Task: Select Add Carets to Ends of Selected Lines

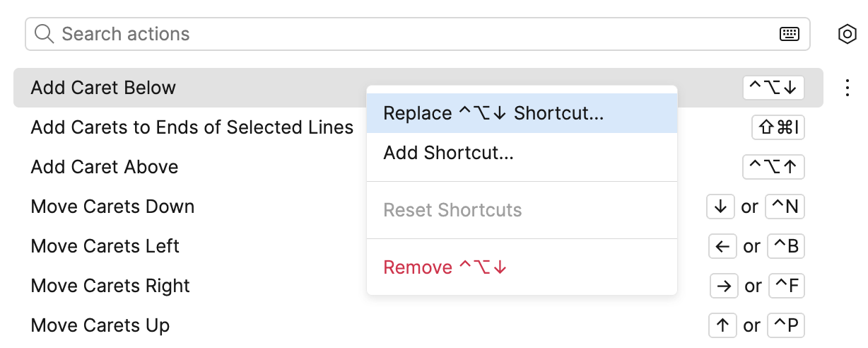Action: [x=192, y=127]
